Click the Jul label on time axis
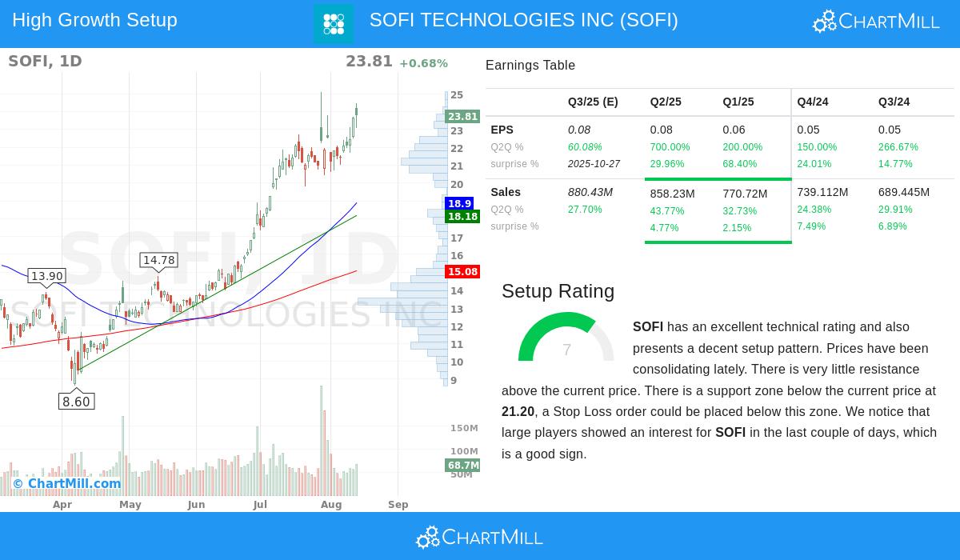The height and width of the screenshot is (560, 960). 260,505
